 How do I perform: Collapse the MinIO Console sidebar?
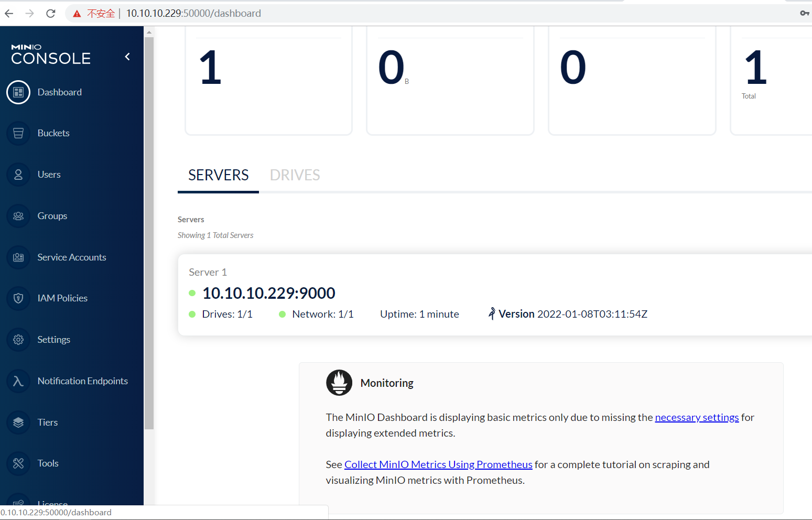[127, 57]
